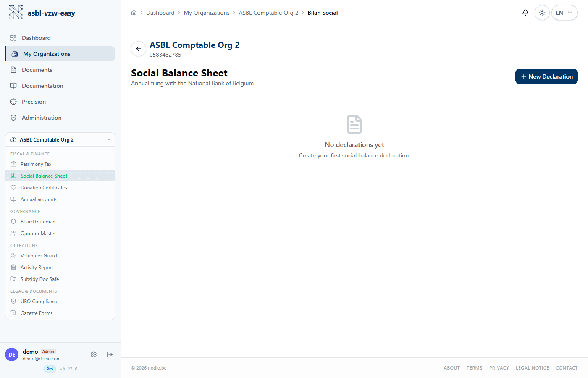
Task: Click the empty-state document icon
Action: tap(354, 124)
